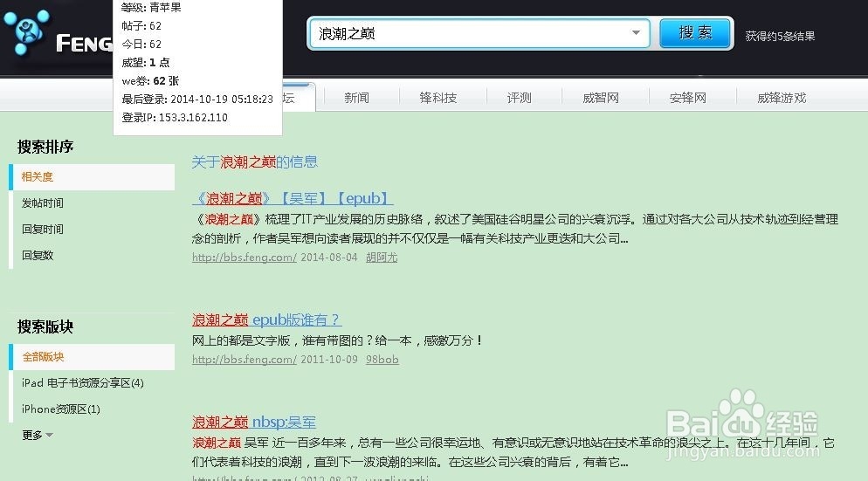Open the search box dropdown arrow
This screenshot has height=481, width=868.
[x=636, y=33]
